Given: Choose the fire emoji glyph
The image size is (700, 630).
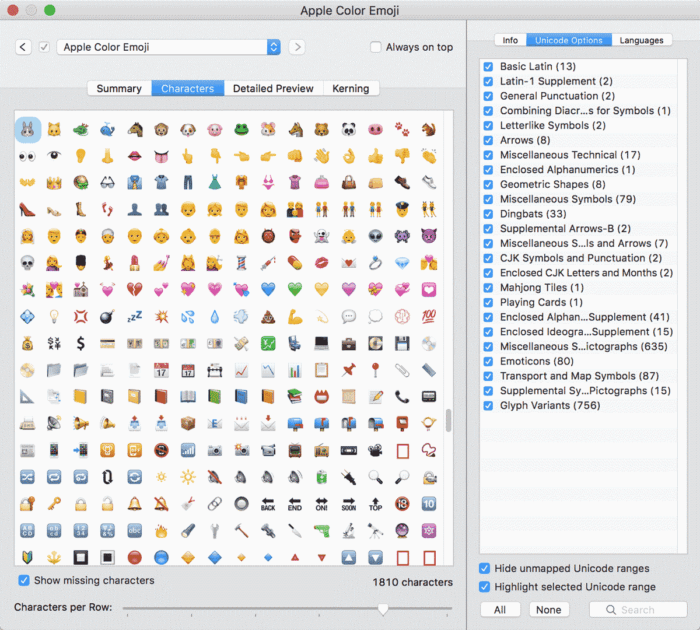Looking at the screenshot, I should 161,530.
